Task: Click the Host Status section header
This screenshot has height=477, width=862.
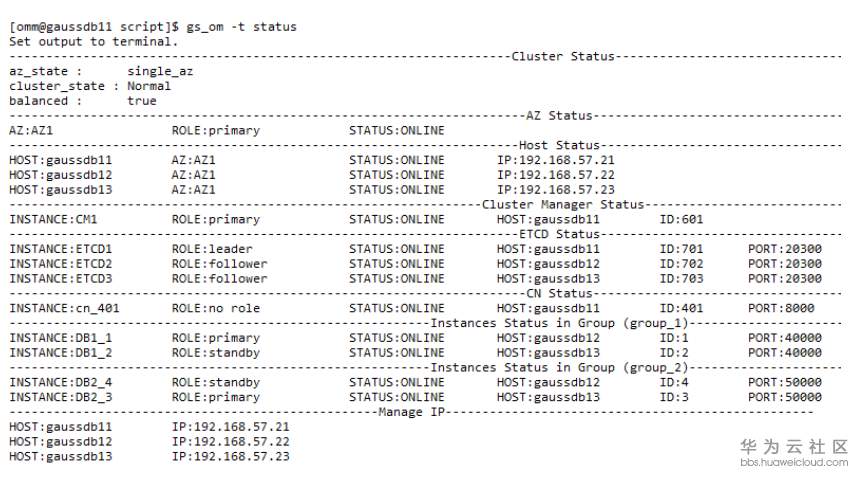Action: pos(559,146)
